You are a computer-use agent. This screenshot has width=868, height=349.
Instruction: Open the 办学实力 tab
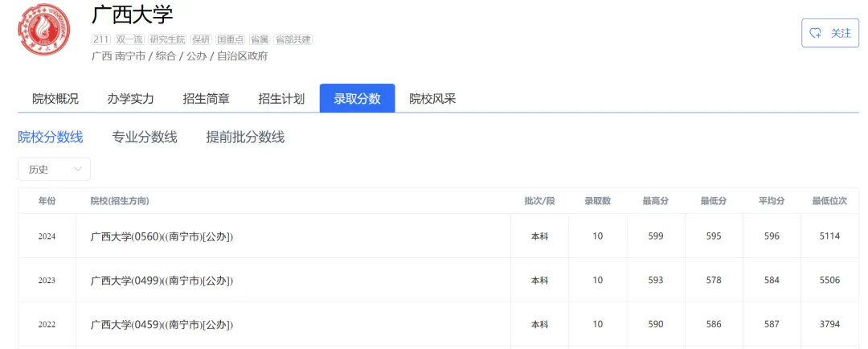pyautogui.click(x=131, y=99)
